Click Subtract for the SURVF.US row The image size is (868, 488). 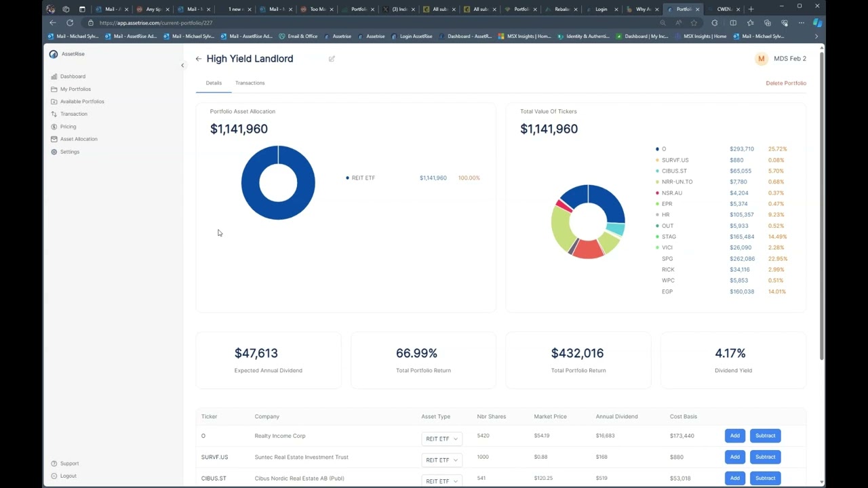point(765,457)
